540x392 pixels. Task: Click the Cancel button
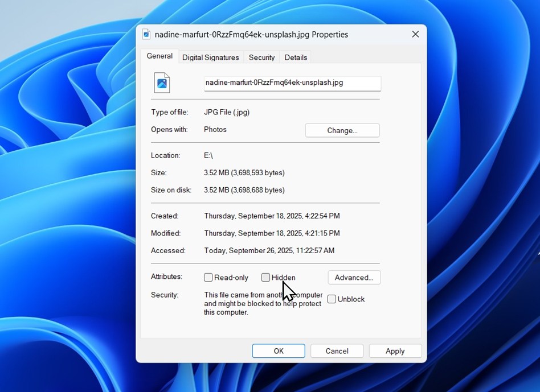pyautogui.click(x=337, y=351)
